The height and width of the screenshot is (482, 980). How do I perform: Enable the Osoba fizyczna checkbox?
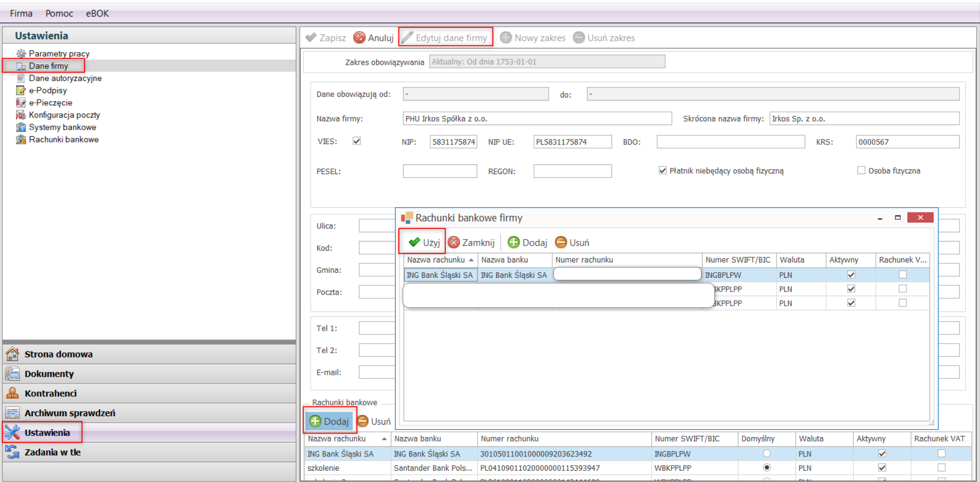861,171
